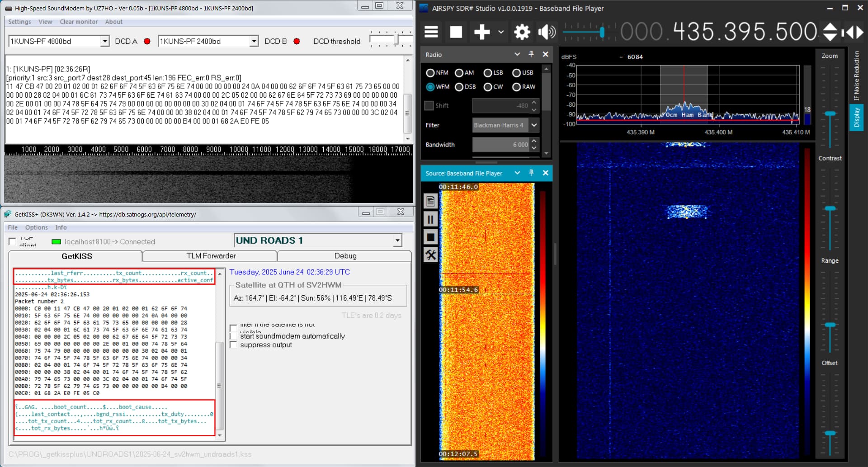Switch to the Debug tab

click(x=345, y=256)
